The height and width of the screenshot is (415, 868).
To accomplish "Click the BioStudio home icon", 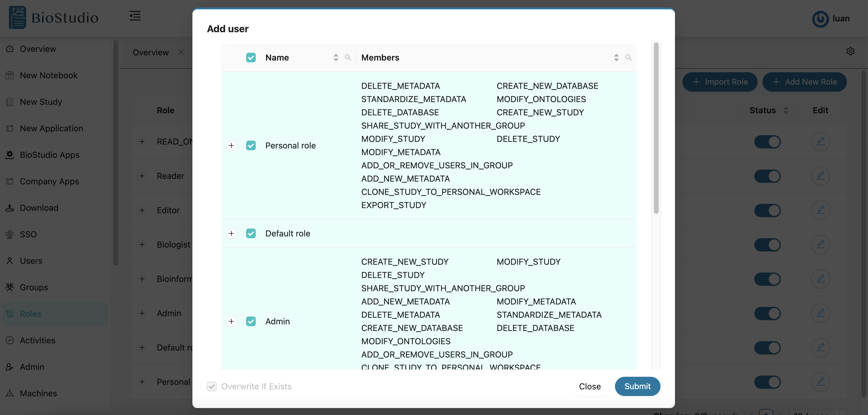I will (17, 17).
